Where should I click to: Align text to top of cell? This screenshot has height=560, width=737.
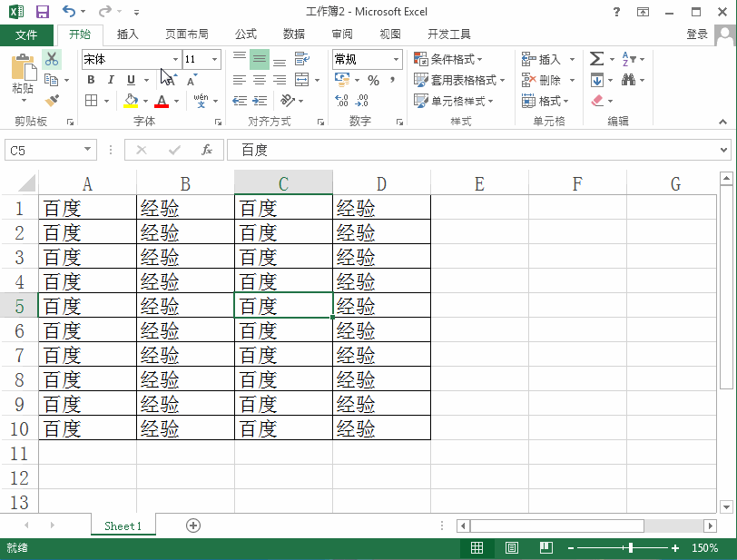(240, 59)
